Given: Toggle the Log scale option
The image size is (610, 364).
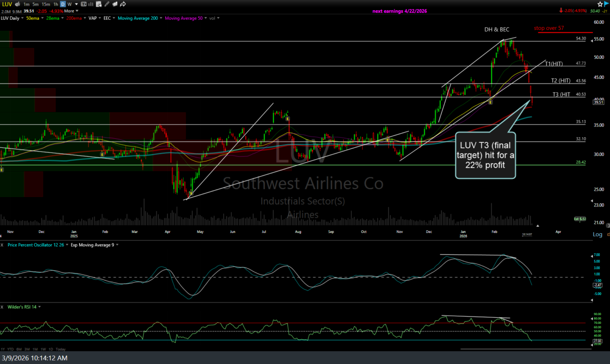Looking at the screenshot, I should coord(597,234).
